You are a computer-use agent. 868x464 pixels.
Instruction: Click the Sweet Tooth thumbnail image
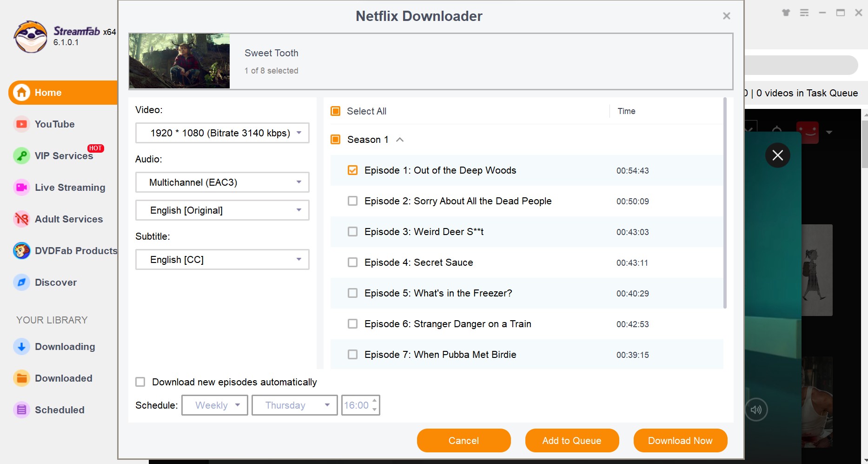tap(179, 61)
